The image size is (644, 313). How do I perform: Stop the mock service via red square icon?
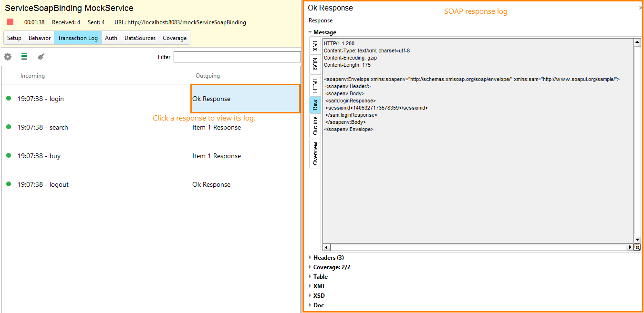[9, 21]
